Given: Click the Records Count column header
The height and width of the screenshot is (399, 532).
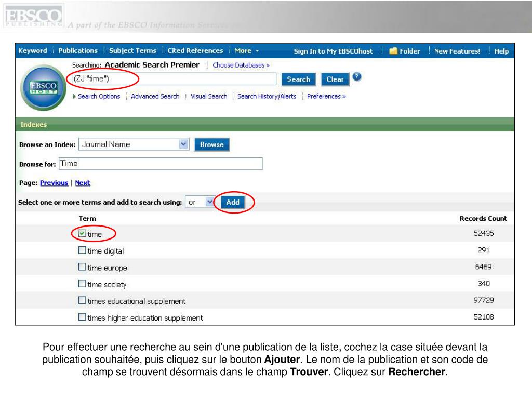Looking at the screenshot, I should pos(483,219).
